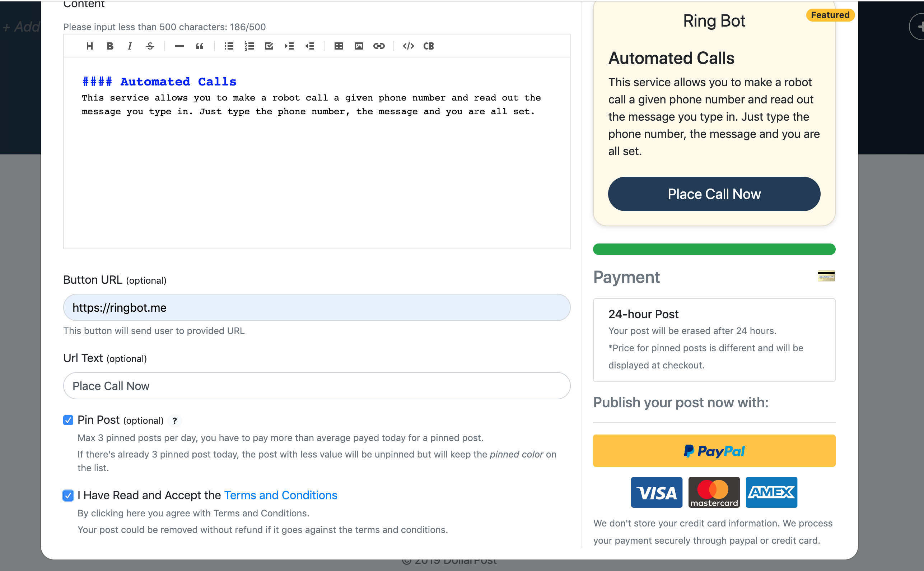The image size is (924, 571).
Task: Click the Heading icon in editor toolbar
Action: (89, 46)
